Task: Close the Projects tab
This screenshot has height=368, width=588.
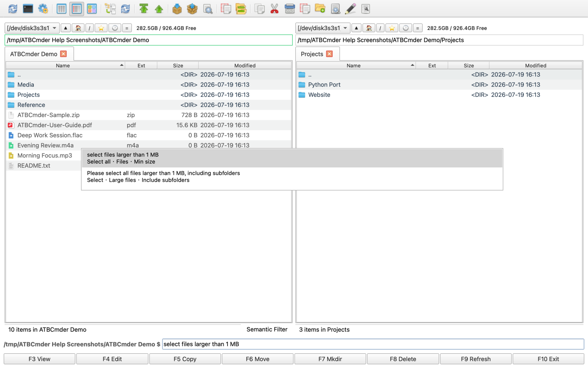Action: point(330,54)
